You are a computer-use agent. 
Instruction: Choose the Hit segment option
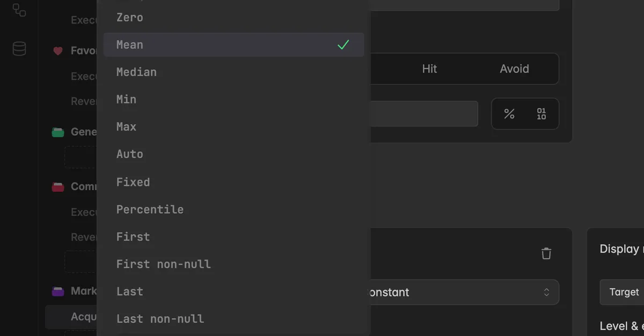(429, 69)
